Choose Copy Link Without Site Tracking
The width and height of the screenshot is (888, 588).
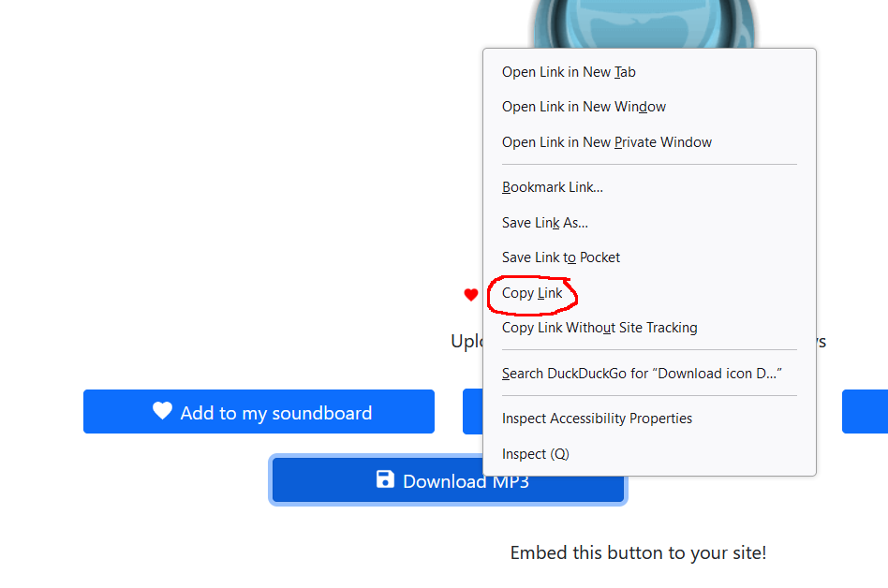pyautogui.click(x=599, y=328)
